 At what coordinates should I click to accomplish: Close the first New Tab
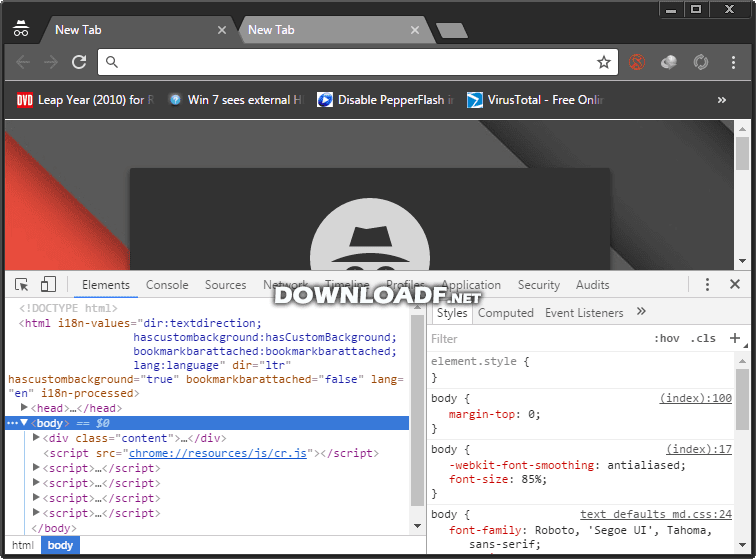(x=222, y=30)
